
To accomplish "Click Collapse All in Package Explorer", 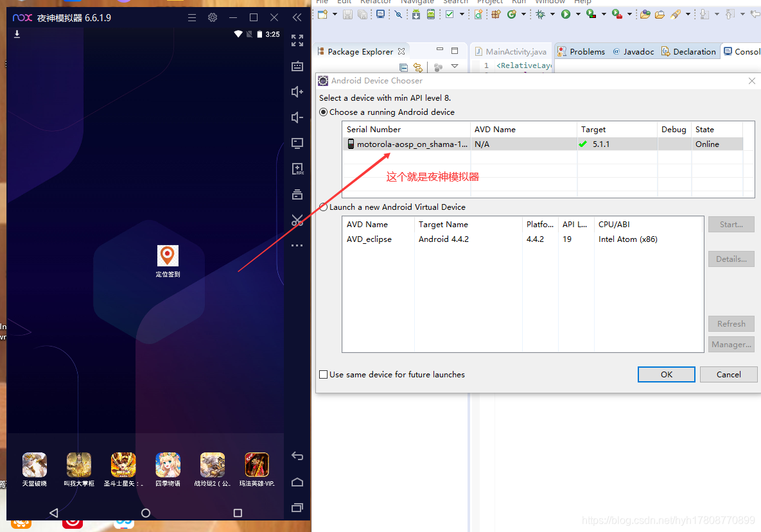I will click(403, 67).
